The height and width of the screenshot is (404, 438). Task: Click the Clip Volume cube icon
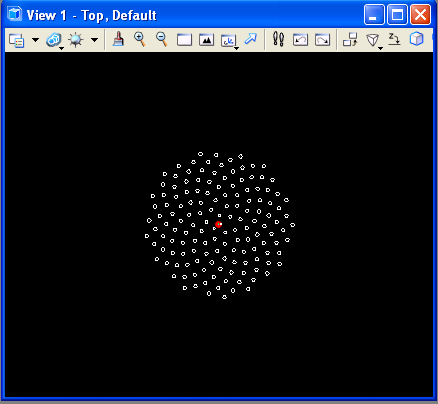pyautogui.click(x=416, y=39)
